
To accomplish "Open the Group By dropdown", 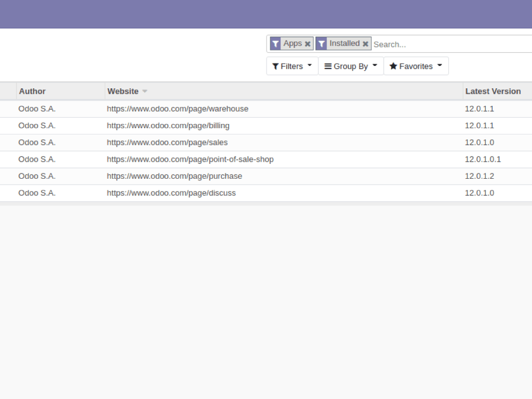I will (351, 66).
